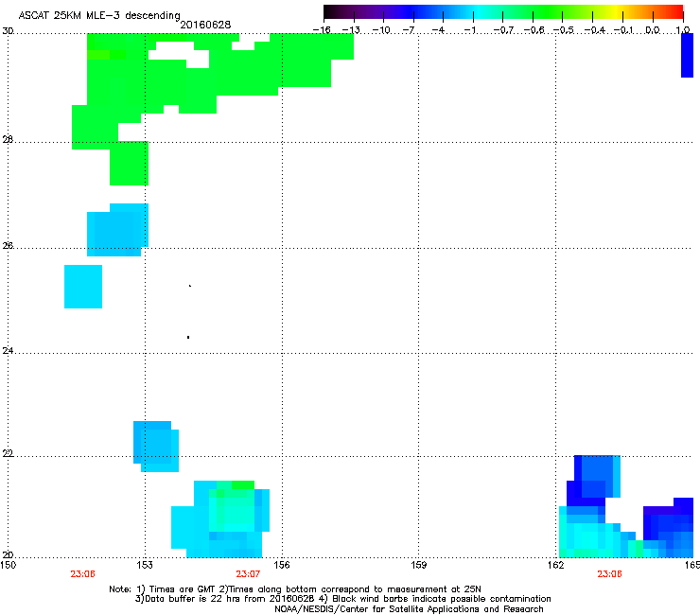The width and height of the screenshot is (700, 615).
Task: Click the -0.5 color scale label
Action: 564,30
